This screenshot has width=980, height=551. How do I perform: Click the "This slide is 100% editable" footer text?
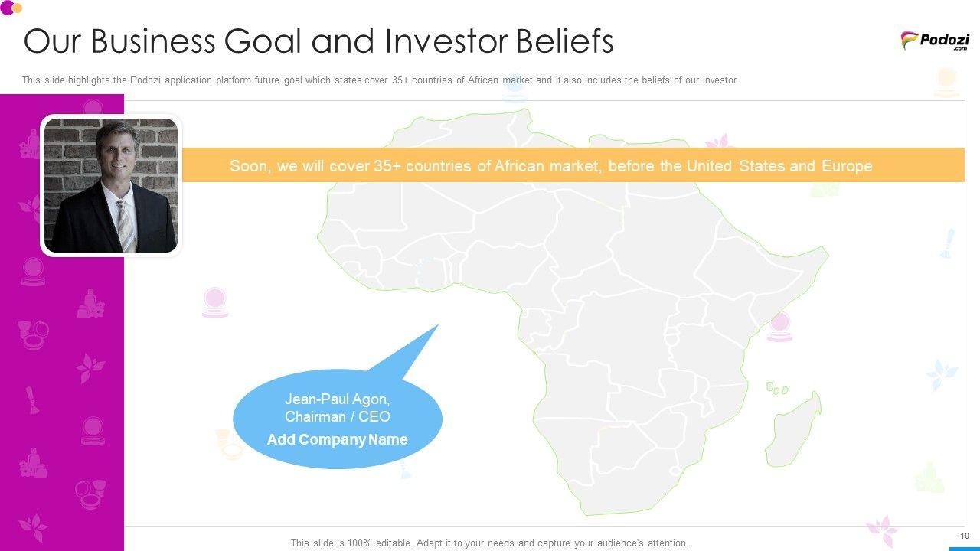tap(489, 543)
